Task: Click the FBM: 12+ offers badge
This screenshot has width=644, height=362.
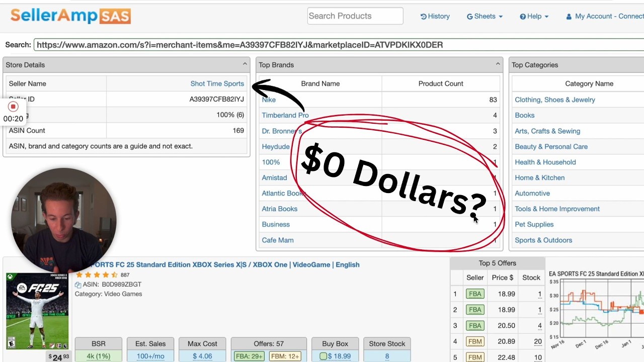Action: point(285,356)
